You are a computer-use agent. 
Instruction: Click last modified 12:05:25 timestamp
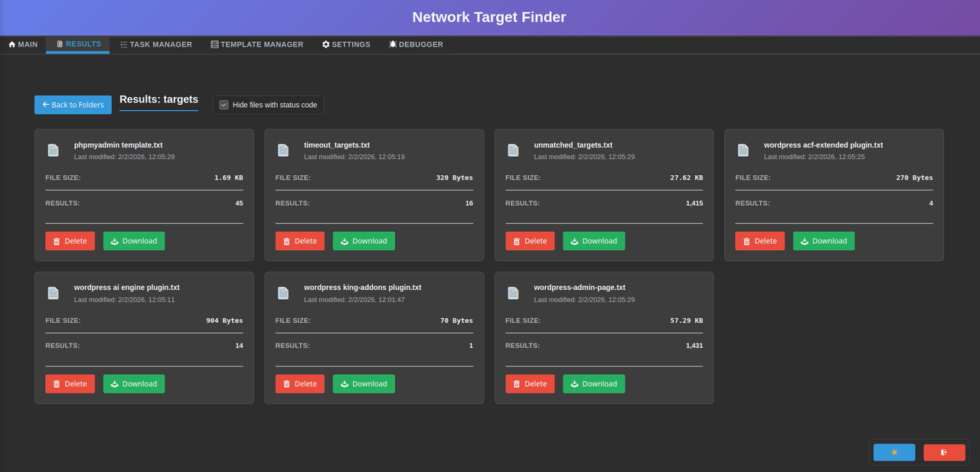[815, 157]
